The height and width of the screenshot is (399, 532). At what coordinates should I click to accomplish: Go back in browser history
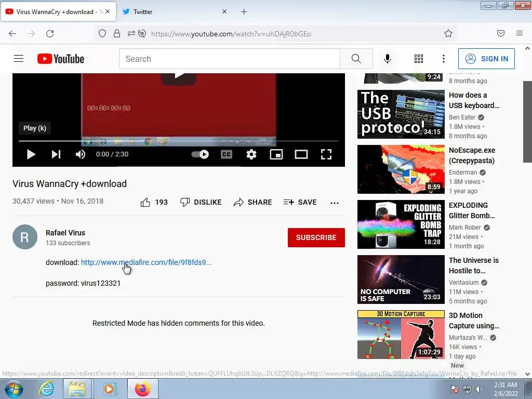click(12, 33)
